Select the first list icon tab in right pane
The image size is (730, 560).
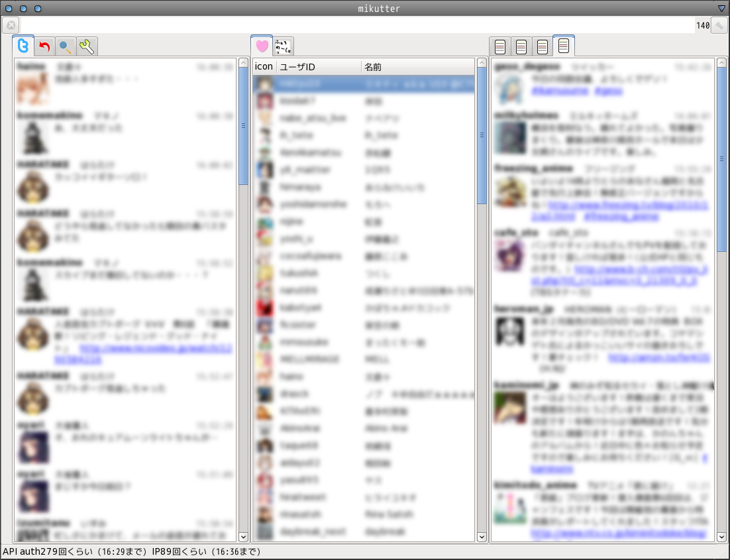point(499,46)
